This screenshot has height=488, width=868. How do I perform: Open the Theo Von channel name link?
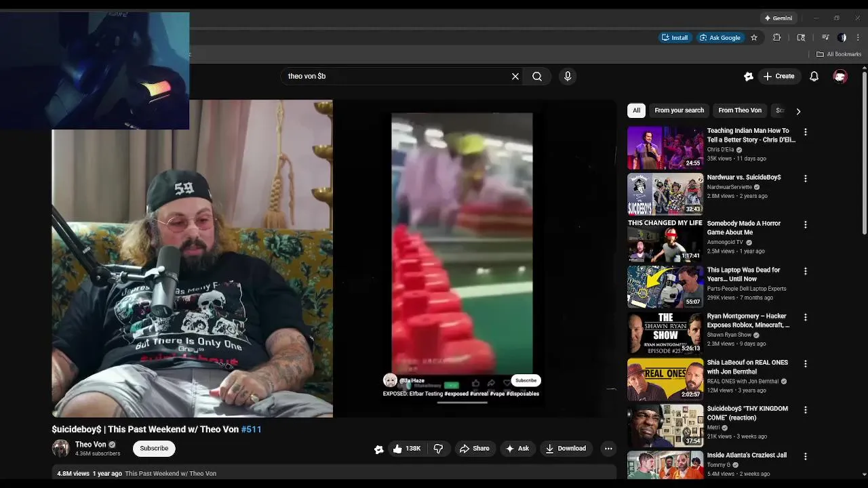91,445
